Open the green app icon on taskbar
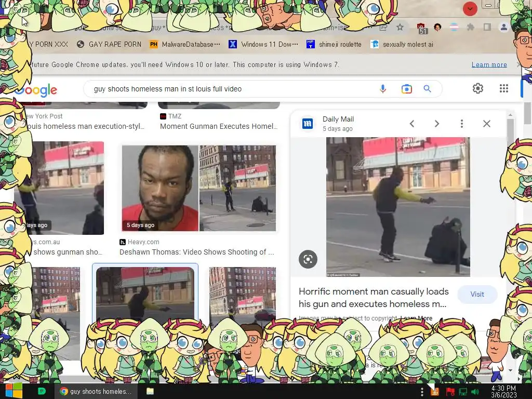 [x=42, y=391]
